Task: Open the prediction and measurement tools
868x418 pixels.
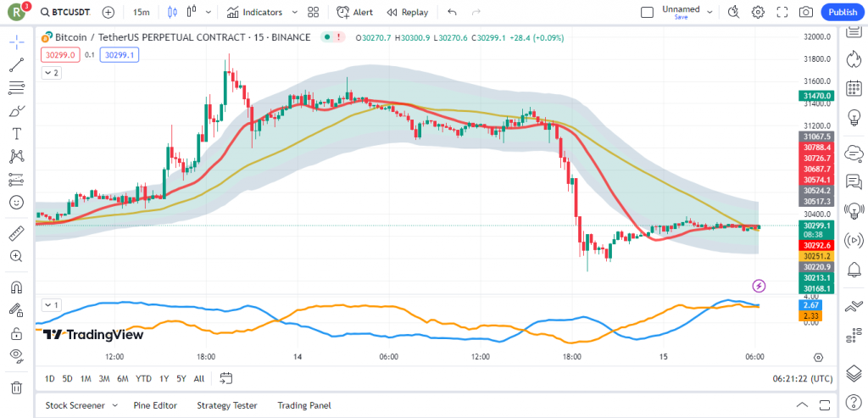Action: point(17,180)
